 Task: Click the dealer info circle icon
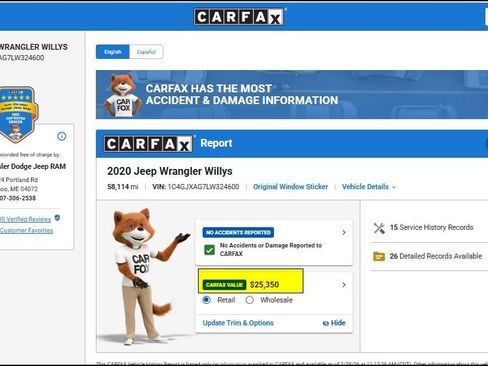[62, 136]
